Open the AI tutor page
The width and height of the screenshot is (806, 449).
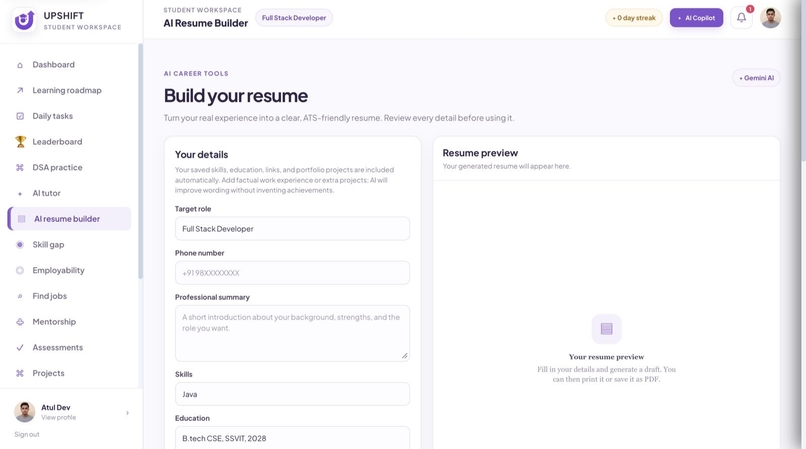(x=69, y=193)
